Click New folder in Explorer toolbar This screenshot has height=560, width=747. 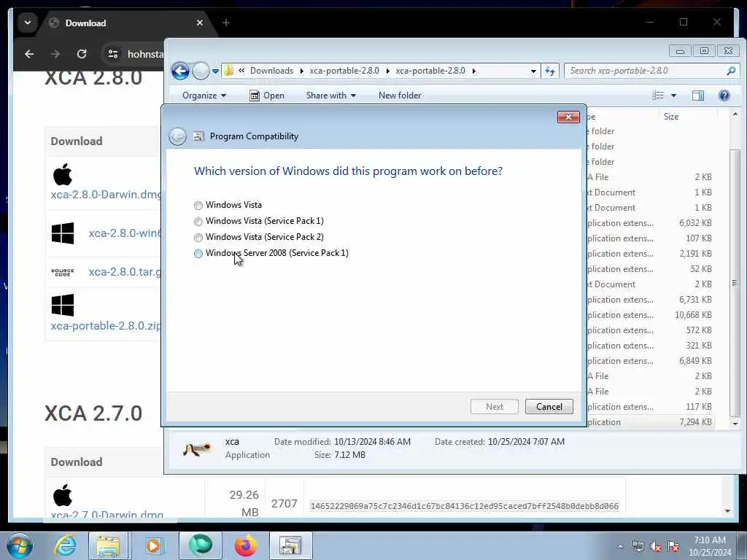coord(400,96)
